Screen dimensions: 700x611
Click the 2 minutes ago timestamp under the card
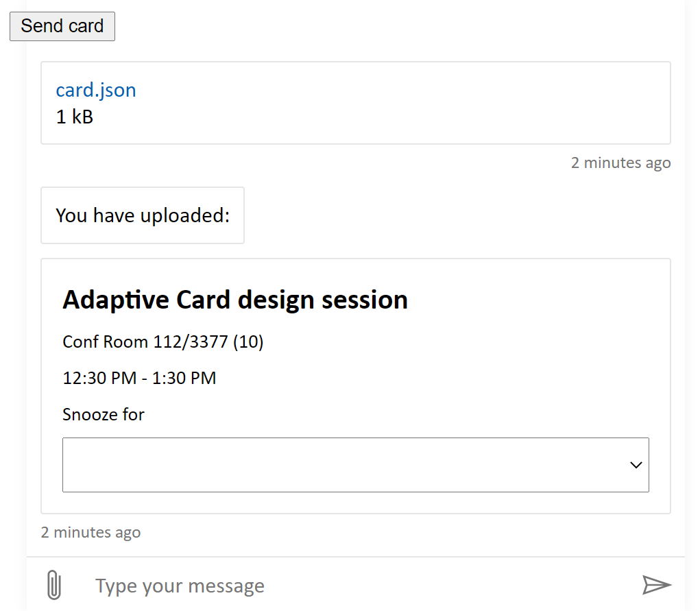90,532
